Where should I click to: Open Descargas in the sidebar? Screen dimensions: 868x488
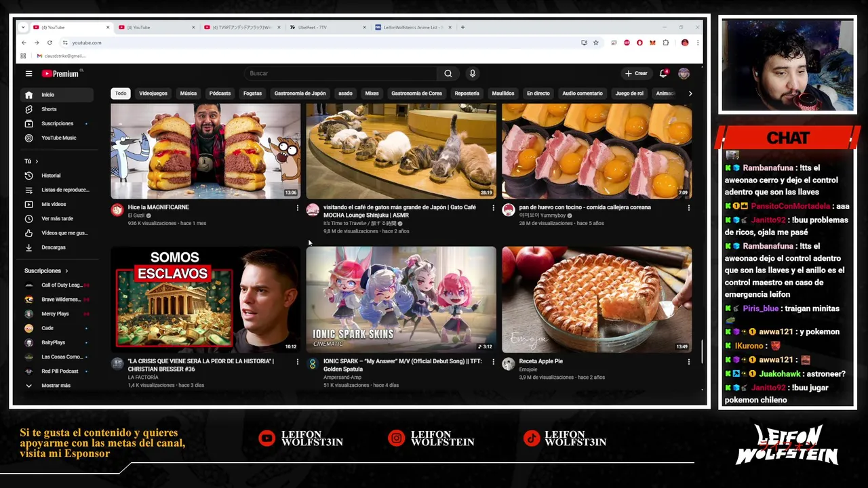pyautogui.click(x=57, y=247)
